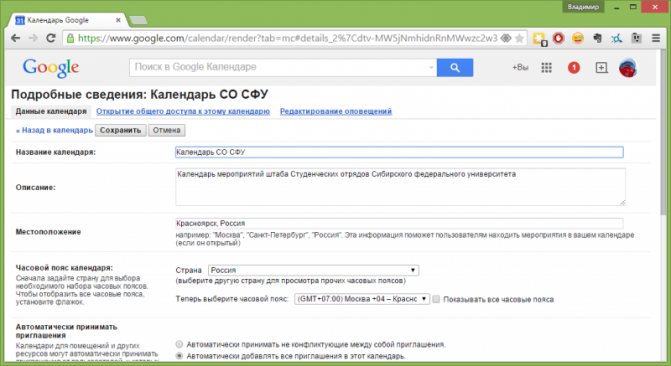Open the account profile avatar
This screenshot has height=366, width=671.
[x=628, y=68]
